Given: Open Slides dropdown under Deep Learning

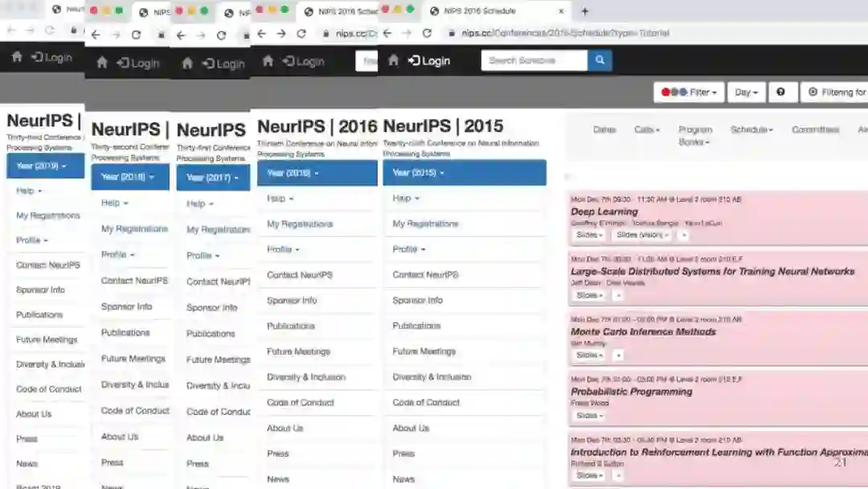Looking at the screenshot, I should [x=589, y=235].
